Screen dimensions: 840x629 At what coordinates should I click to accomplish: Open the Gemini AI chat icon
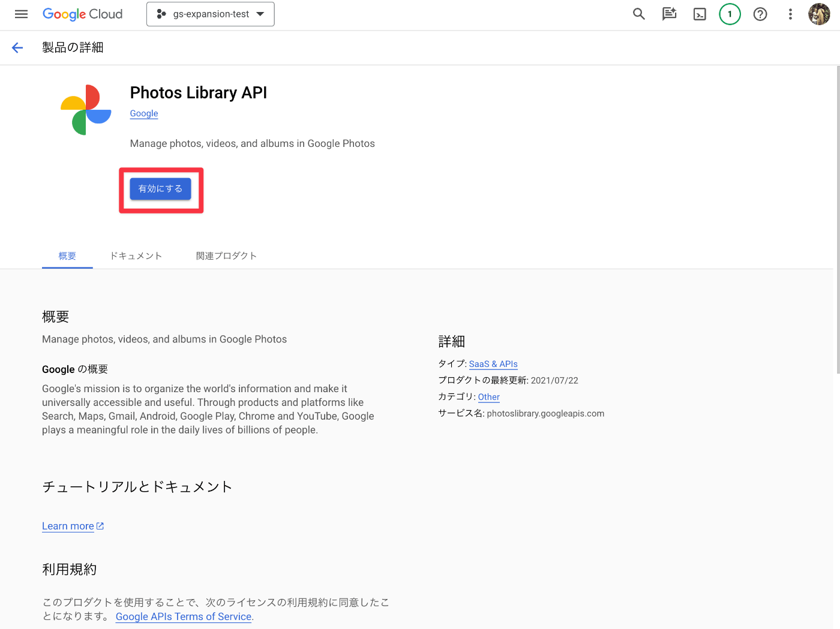click(669, 14)
